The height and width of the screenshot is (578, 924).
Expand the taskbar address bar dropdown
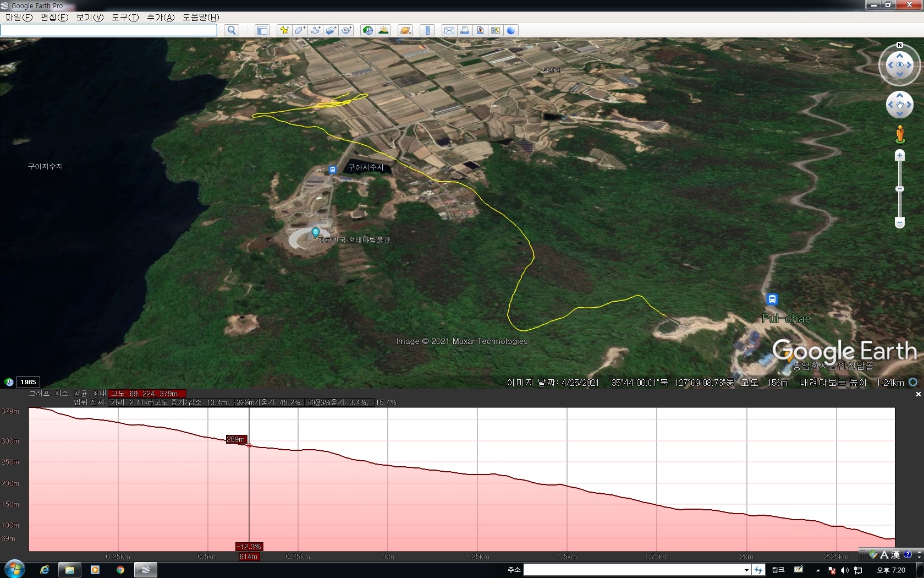746,570
